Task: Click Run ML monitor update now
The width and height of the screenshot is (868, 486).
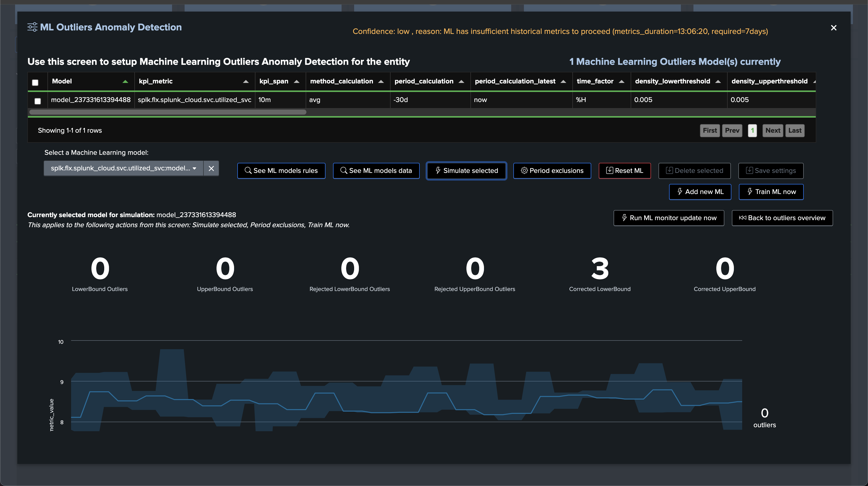Action: (x=669, y=218)
